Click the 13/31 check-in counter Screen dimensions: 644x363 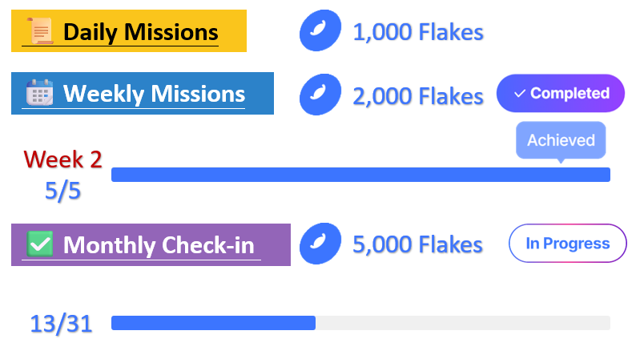pos(61,324)
